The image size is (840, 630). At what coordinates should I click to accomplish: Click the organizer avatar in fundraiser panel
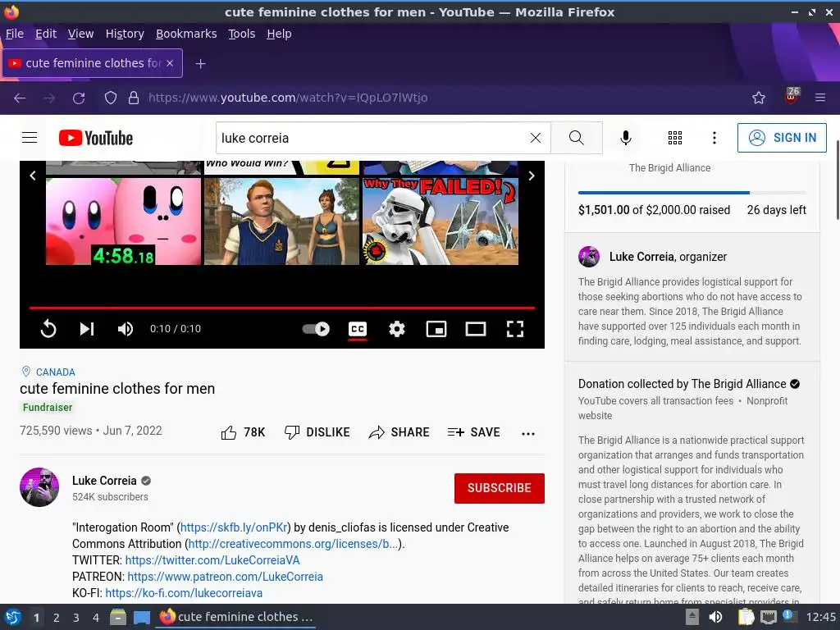589,257
